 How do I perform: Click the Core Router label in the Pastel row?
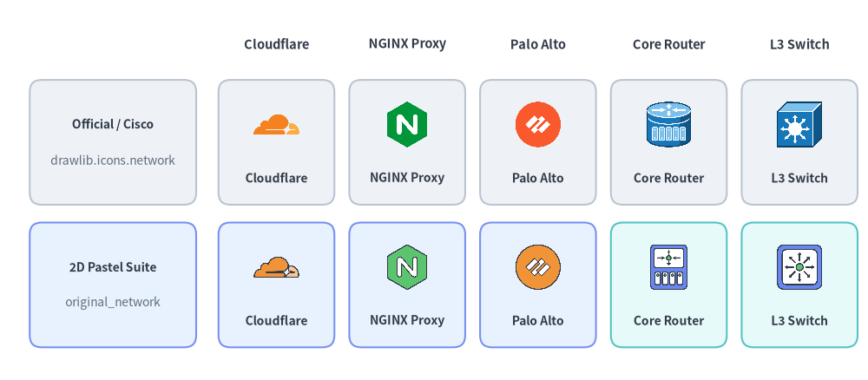[668, 321]
